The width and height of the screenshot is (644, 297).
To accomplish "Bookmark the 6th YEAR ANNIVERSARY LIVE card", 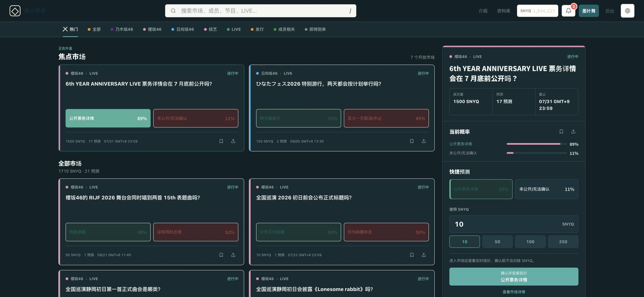I will (221, 141).
